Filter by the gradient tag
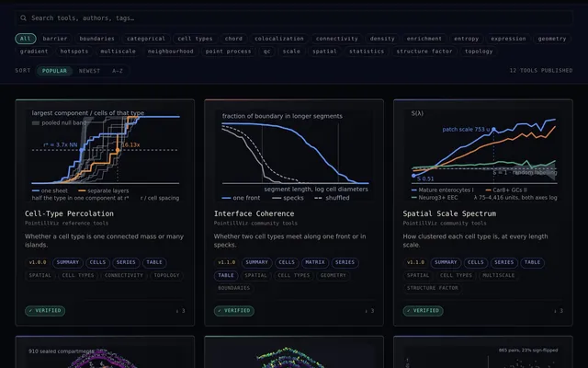The height and width of the screenshot is (368, 588). [x=34, y=52]
